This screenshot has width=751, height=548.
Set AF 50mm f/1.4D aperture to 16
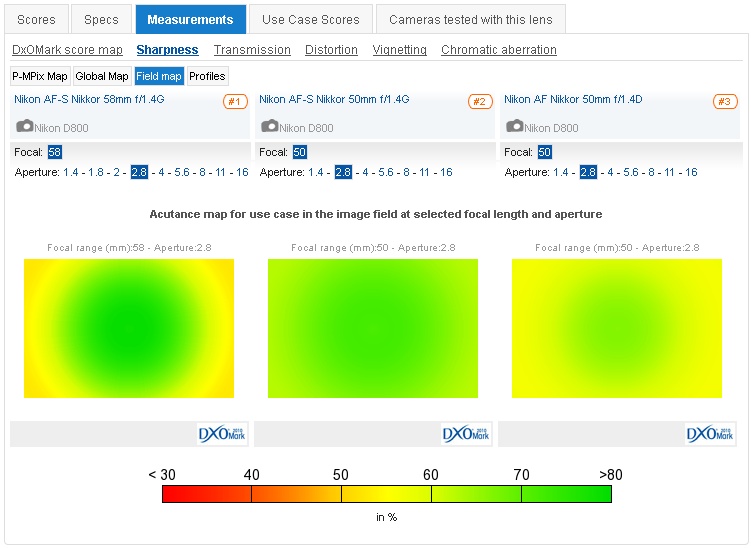coord(691,172)
